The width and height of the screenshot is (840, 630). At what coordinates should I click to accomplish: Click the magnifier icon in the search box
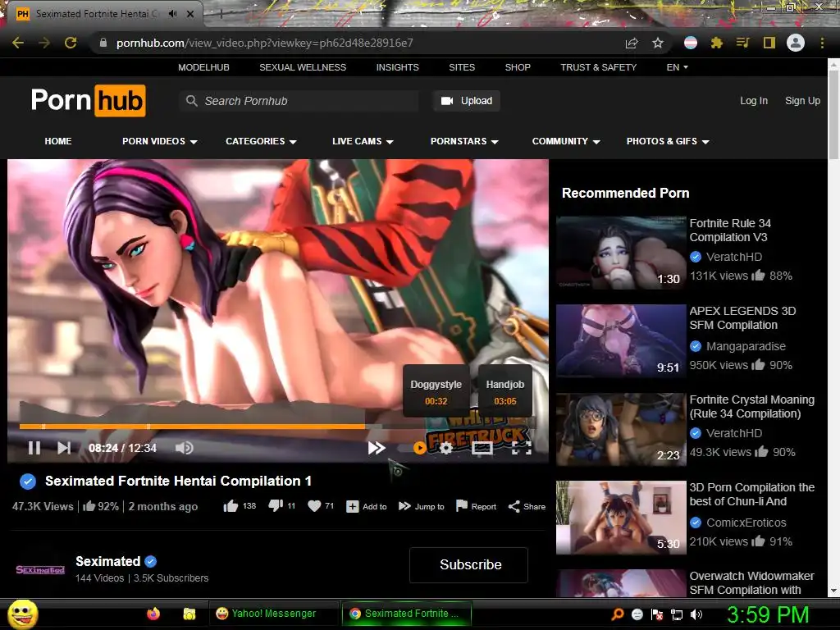(191, 101)
